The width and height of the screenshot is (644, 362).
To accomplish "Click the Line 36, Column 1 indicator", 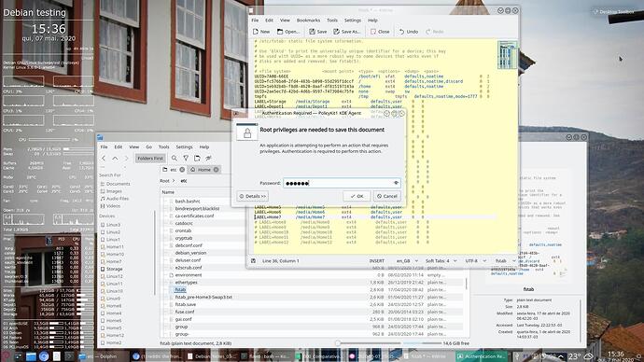I will point(281,261).
